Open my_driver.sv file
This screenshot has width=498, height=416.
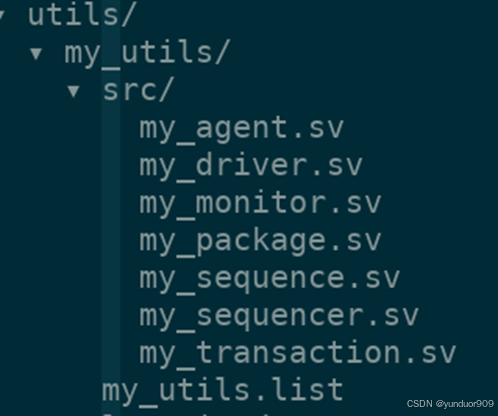pyautogui.click(x=251, y=166)
